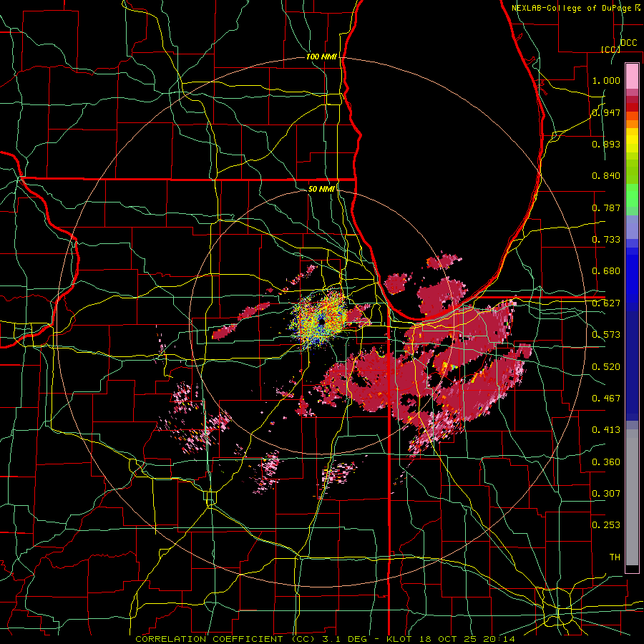The width and height of the screenshot is (644, 644).
Task: Click the pink top segment of color bar
Action: [632, 76]
